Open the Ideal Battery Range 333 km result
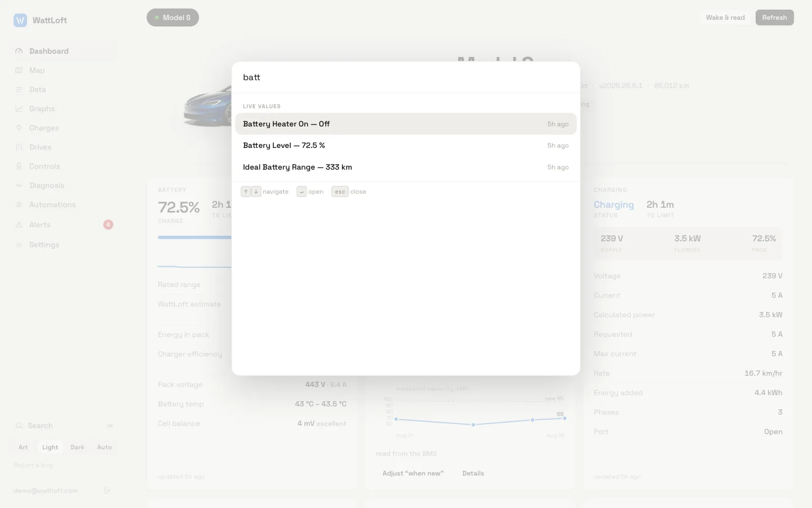812x508 pixels. pos(406,167)
